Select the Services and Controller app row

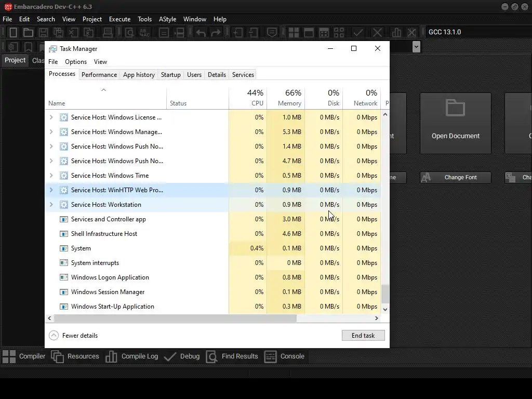(212, 219)
